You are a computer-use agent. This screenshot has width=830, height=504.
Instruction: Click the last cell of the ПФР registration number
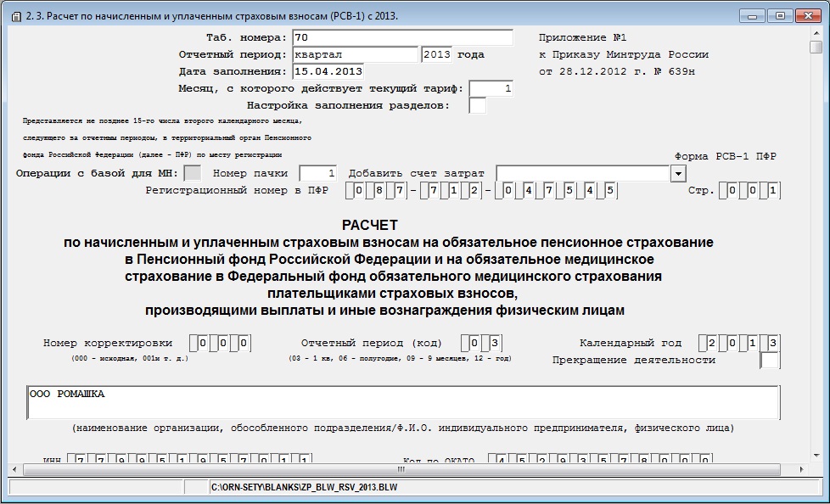click(609, 191)
